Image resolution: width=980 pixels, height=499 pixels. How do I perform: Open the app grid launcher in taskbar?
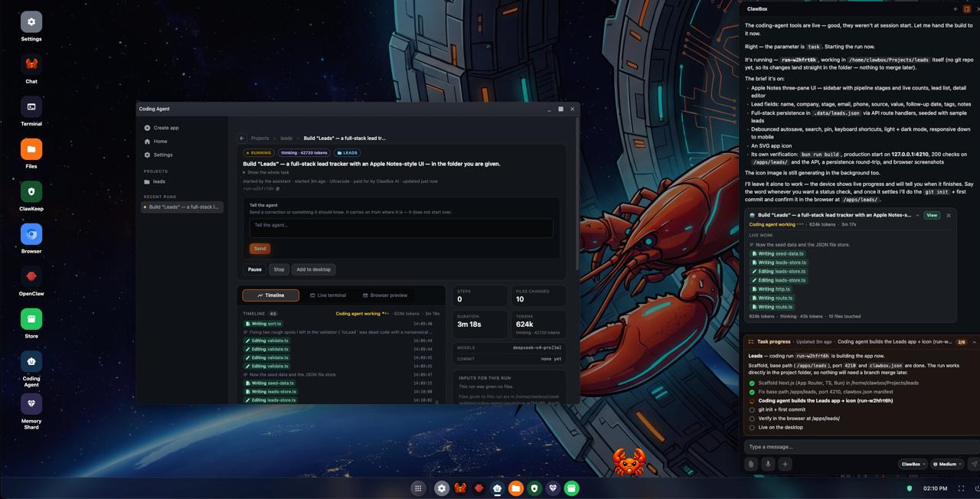[418, 488]
